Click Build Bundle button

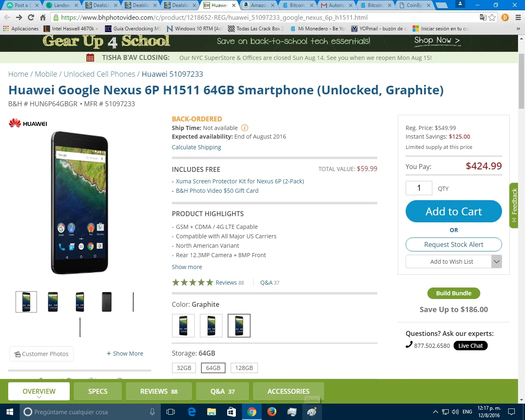coord(454,293)
